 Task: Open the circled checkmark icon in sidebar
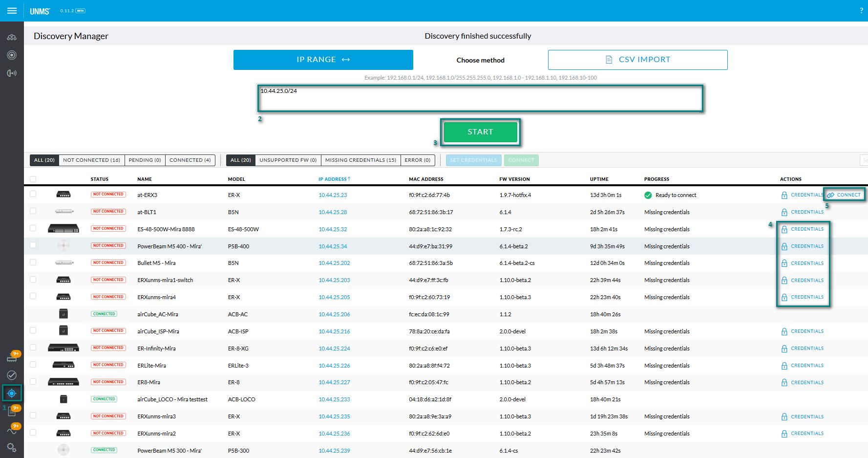tap(12, 375)
